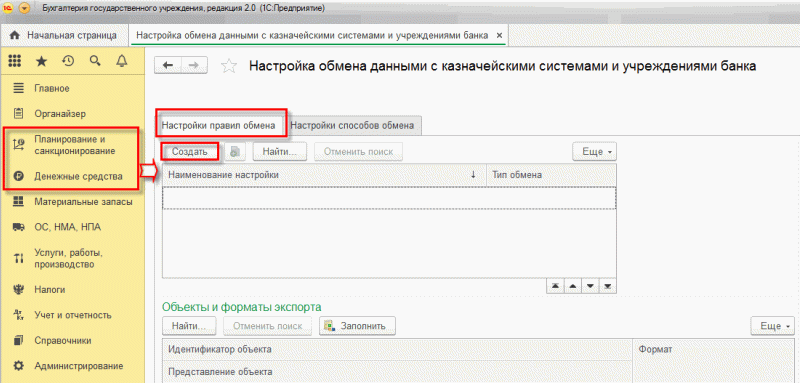Move row up arrow icon
800x383 pixels.
coord(573,286)
